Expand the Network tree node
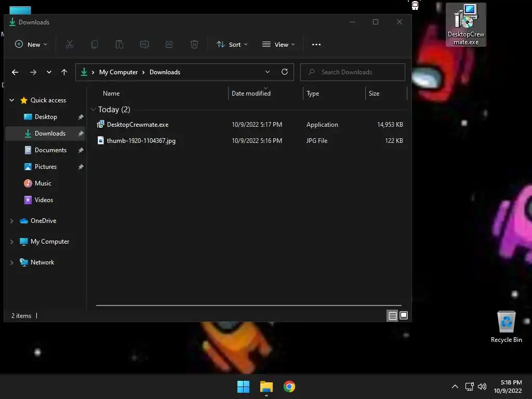This screenshot has height=399, width=532. [12, 262]
